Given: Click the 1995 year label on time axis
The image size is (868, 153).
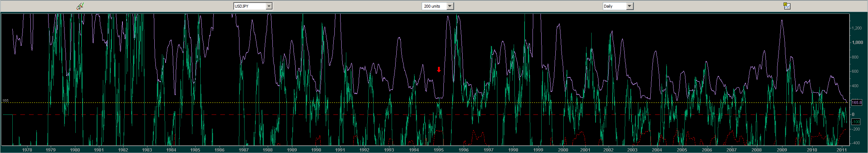Looking at the screenshot, I should click(438, 150).
